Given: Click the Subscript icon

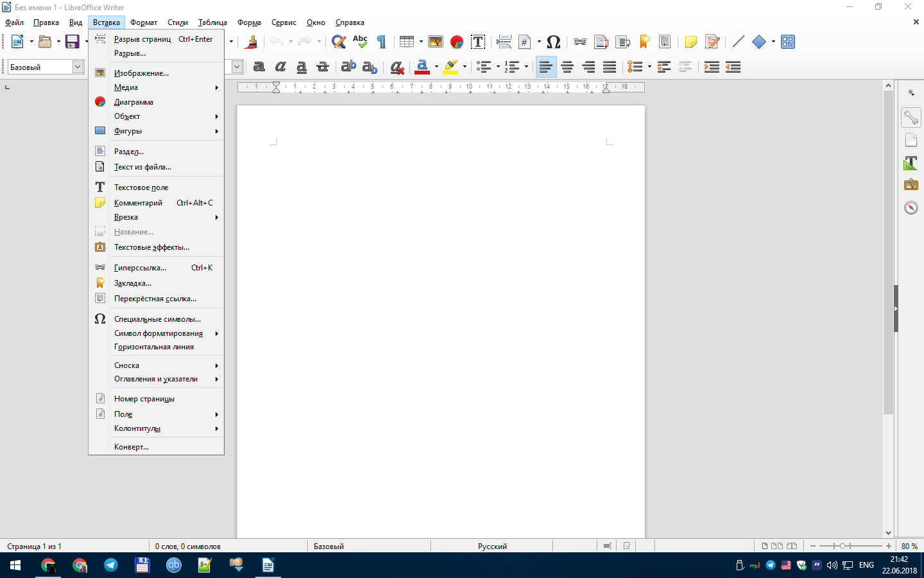Looking at the screenshot, I should pos(370,66).
